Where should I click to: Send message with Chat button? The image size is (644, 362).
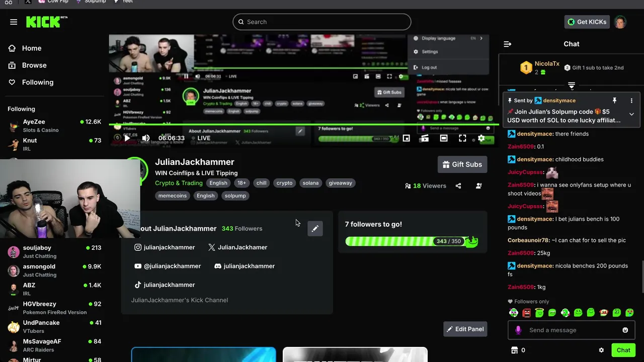(623, 350)
